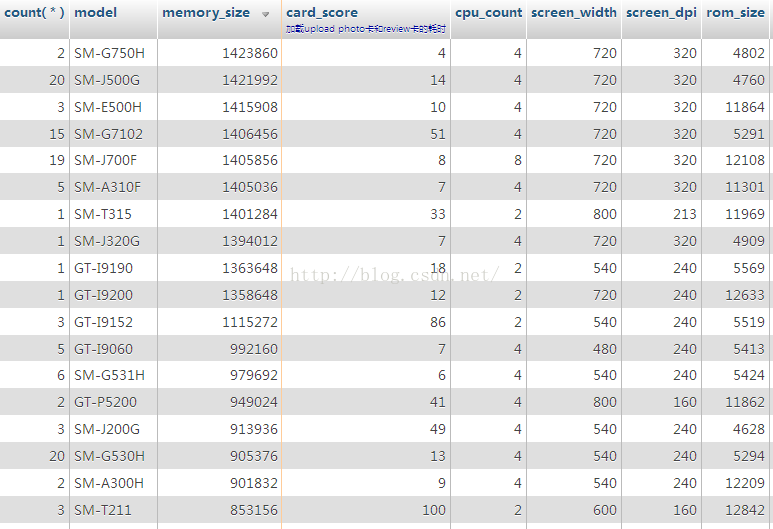The width and height of the screenshot is (773, 529).
Task: Click rom_size value 4802
Action: (749, 53)
